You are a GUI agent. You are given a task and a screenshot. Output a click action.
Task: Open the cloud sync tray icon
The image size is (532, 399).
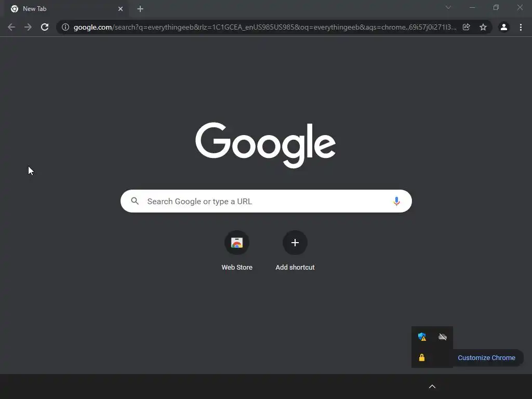click(443, 337)
